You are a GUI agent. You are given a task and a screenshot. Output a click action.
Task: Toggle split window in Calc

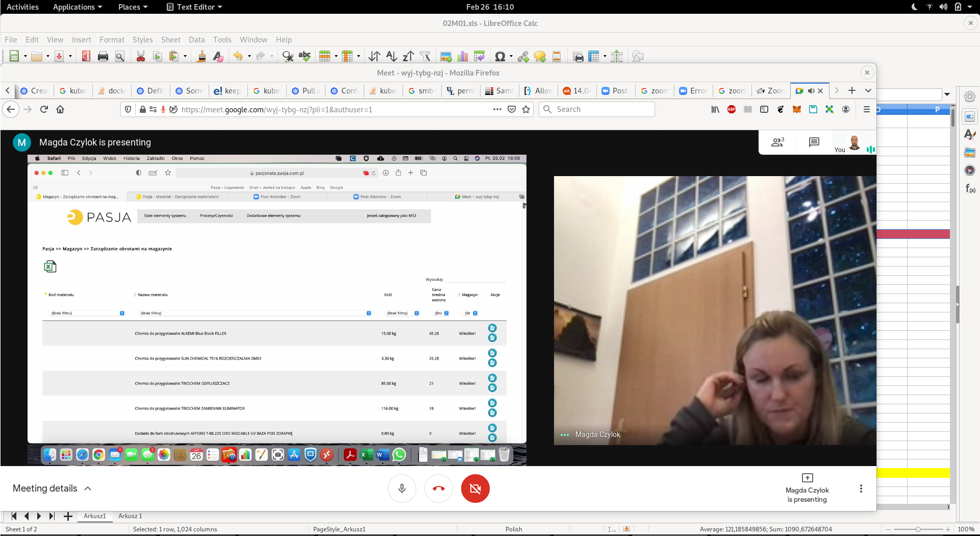click(x=617, y=56)
